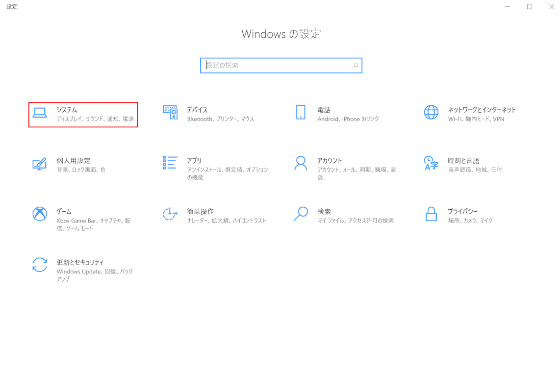560x392 pixels.
Task: Click the 個人用設定 paintbrush icon
Action: pos(40,164)
